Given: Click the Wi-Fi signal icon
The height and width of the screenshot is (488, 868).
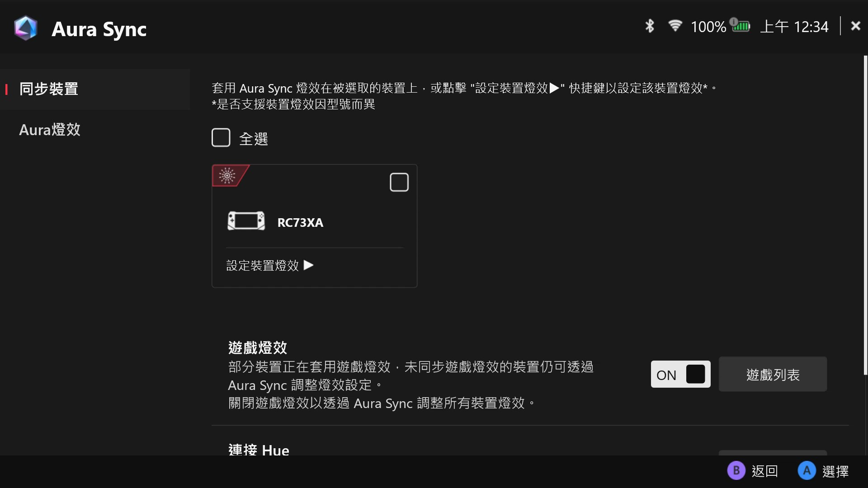Looking at the screenshot, I should pyautogui.click(x=675, y=26).
